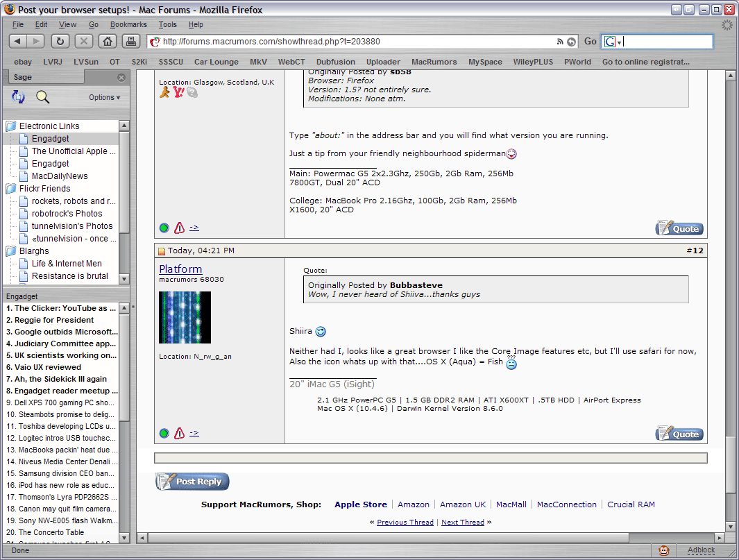Open the Platform username profile link
The width and height of the screenshot is (739, 560).
(180, 269)
